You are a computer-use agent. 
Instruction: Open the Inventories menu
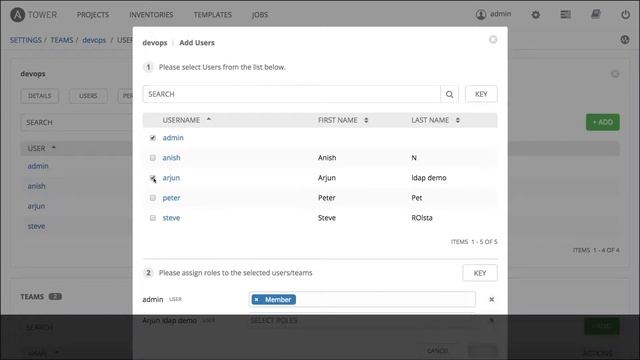pyautogui.click(x=151, y=15)
